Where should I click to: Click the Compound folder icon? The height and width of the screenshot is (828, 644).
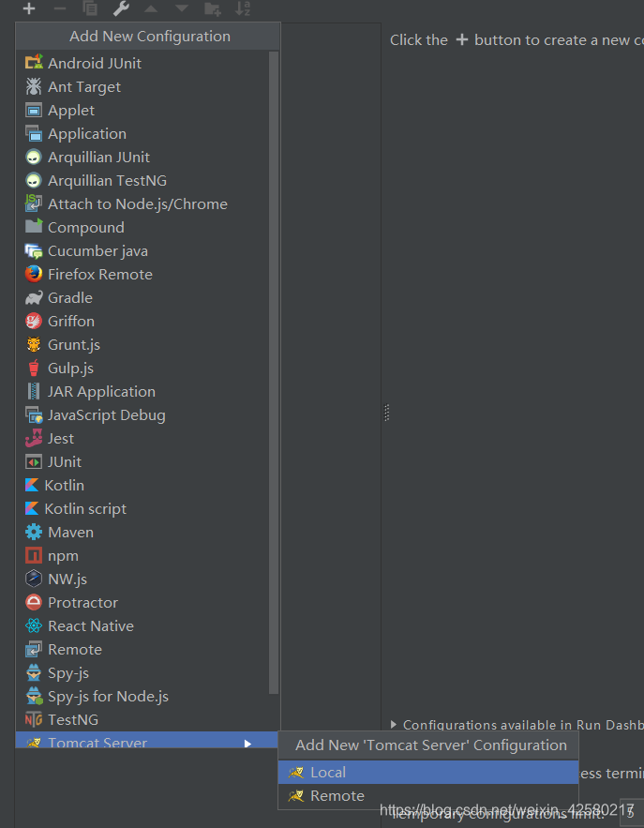34,227
